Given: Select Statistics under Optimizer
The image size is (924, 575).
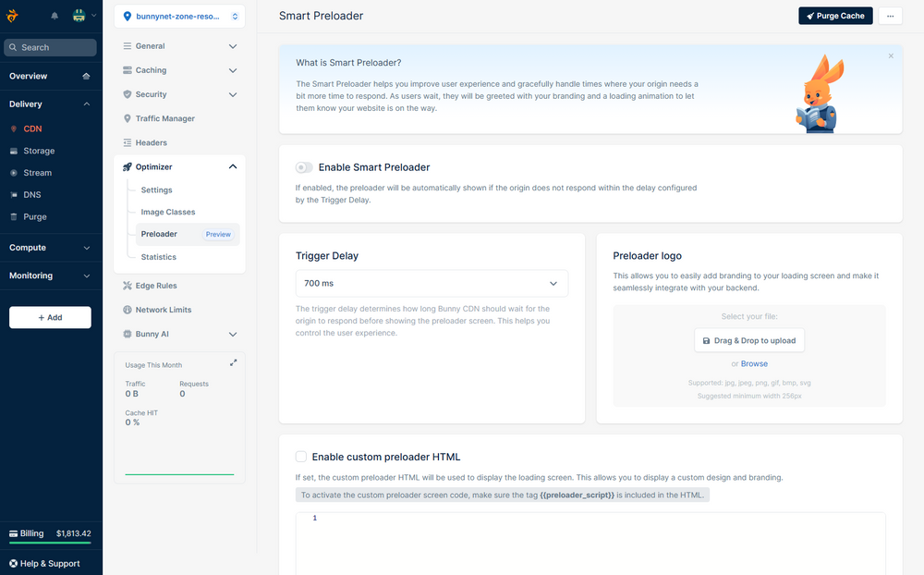Looking at the screenshot, I should (158, 257).
